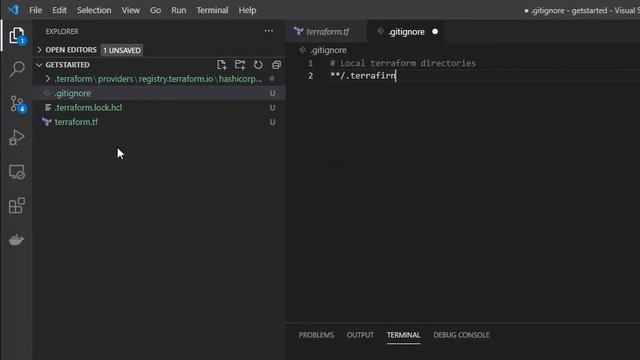Screen dimensions: 640x360
Task: Click the comment line Local terraform directories
Action: pos(403,63)
